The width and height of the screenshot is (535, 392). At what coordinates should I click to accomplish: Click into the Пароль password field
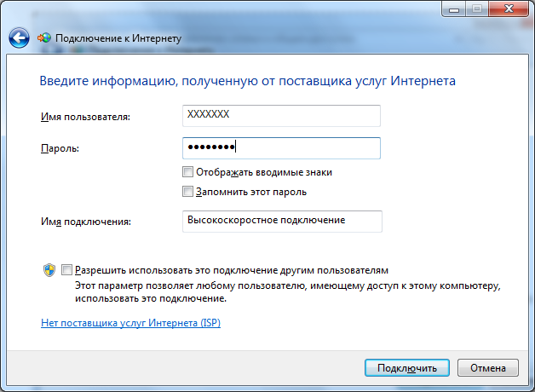pyautogui.click(x=281, y=148)
